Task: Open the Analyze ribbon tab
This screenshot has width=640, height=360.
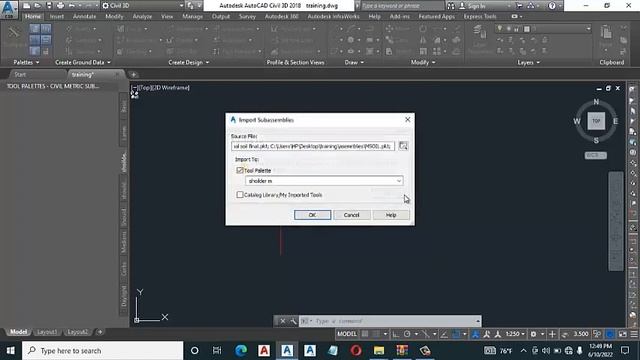Action: click(x=142, y=16)
